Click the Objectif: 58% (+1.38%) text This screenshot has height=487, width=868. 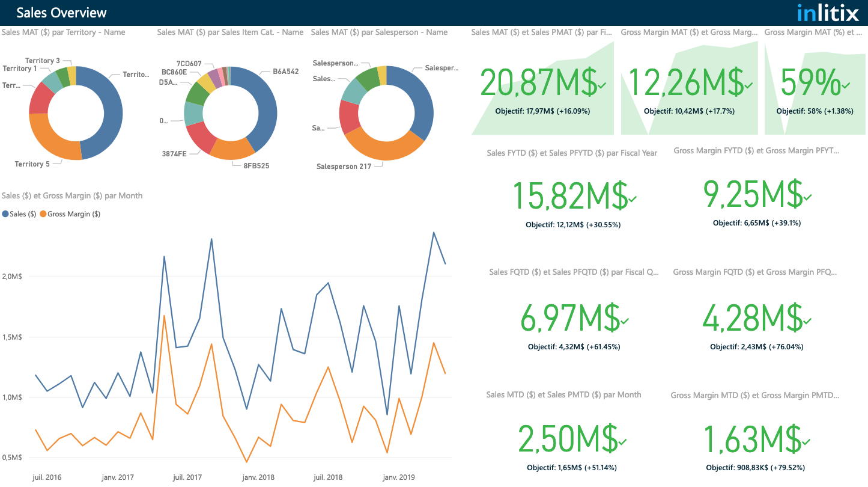(815, 111)
